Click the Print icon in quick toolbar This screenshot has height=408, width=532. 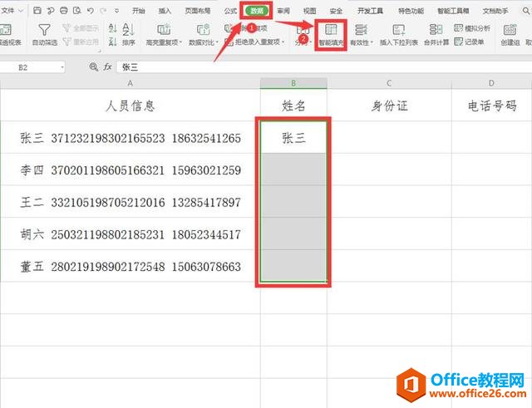64,11
